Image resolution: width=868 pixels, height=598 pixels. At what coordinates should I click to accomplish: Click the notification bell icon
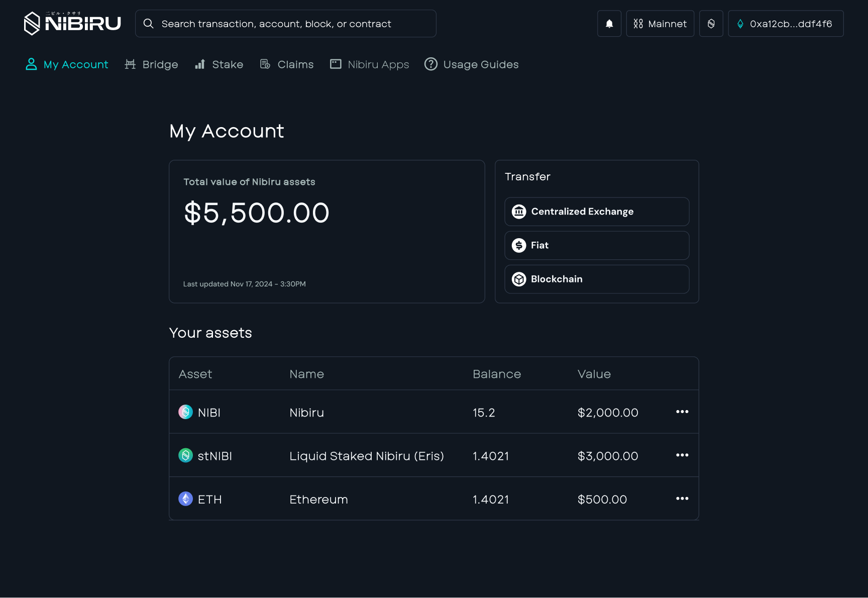pos(609,24)
